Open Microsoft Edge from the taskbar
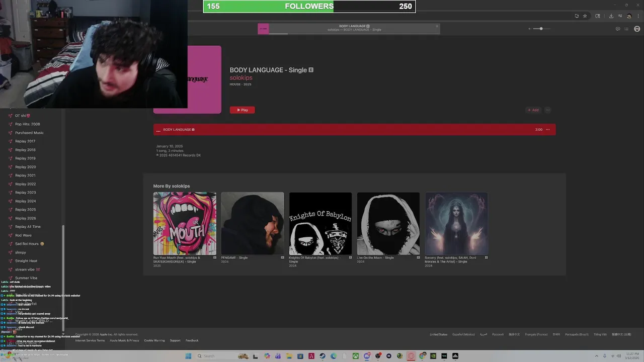Screen dimensions: 644x362 pyautogui.click(x=333, y=356)
